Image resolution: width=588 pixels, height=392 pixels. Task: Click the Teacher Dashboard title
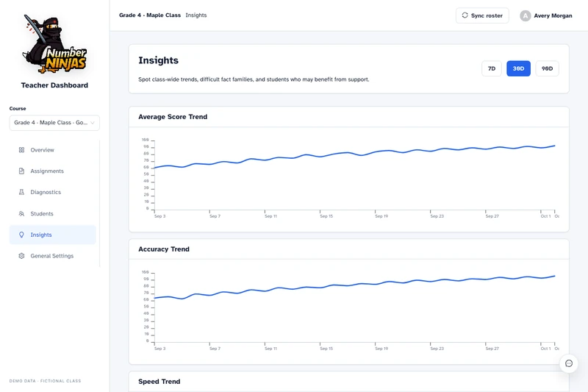[54, 85]
